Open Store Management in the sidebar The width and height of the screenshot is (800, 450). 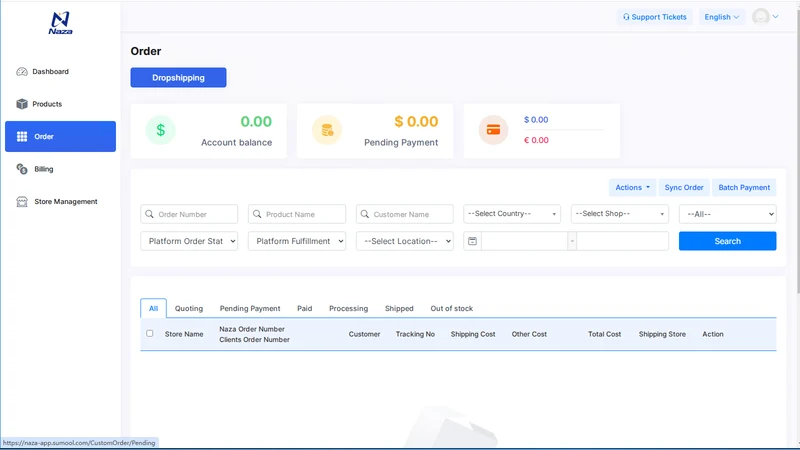60,202
